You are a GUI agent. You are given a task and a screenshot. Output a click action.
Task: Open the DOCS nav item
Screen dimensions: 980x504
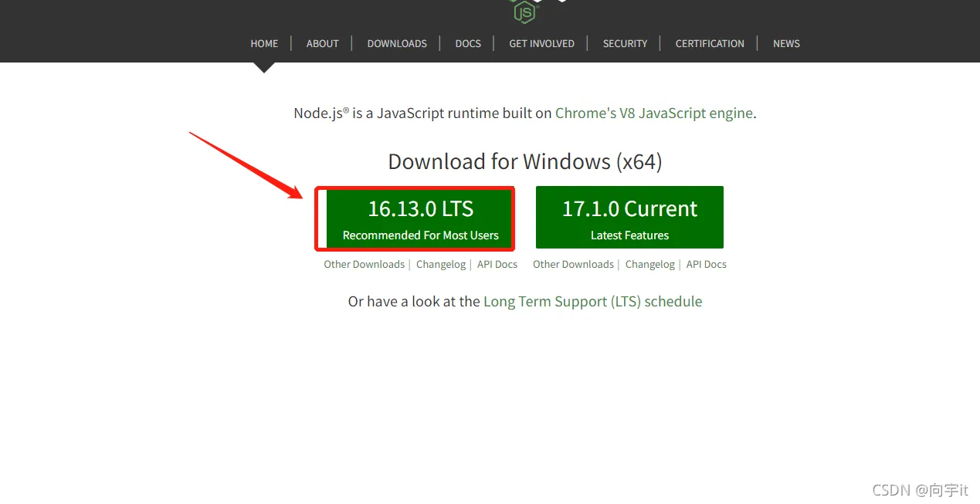click(x=468, y=44)
